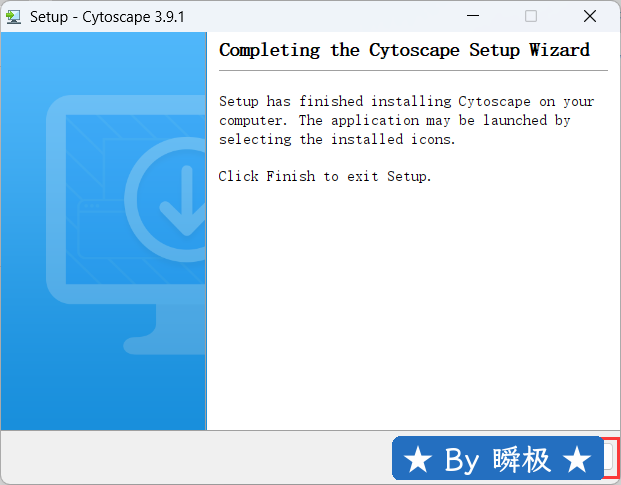Viewport: 621px width, 485px height.
Task: Click the "Click Finish to exit Setup." text
Action: 325,176
